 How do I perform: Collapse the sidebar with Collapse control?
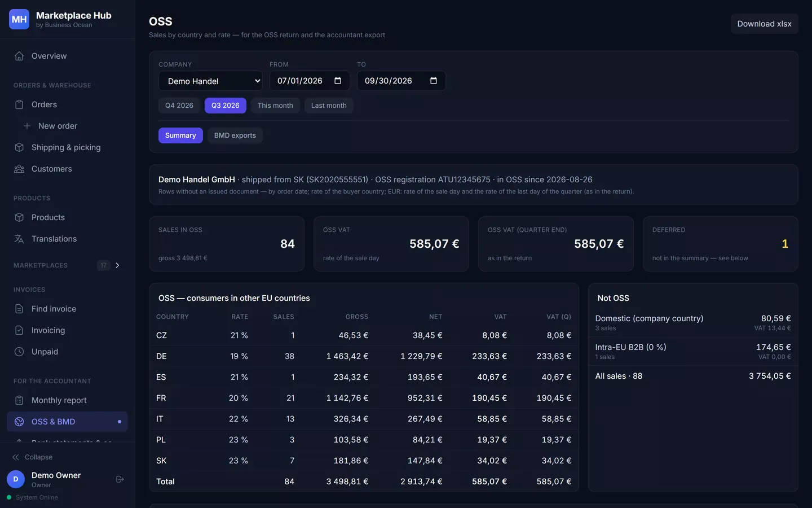coord(33,457)
